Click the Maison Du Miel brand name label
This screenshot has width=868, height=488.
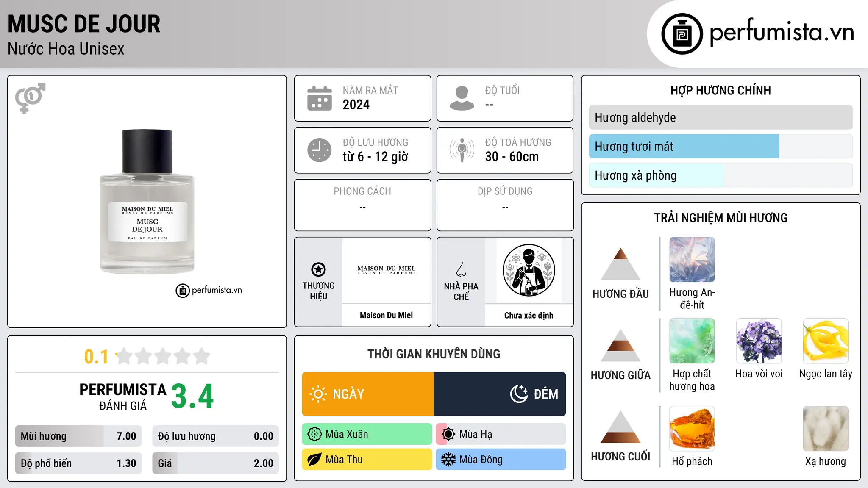(x=386, y=315)
